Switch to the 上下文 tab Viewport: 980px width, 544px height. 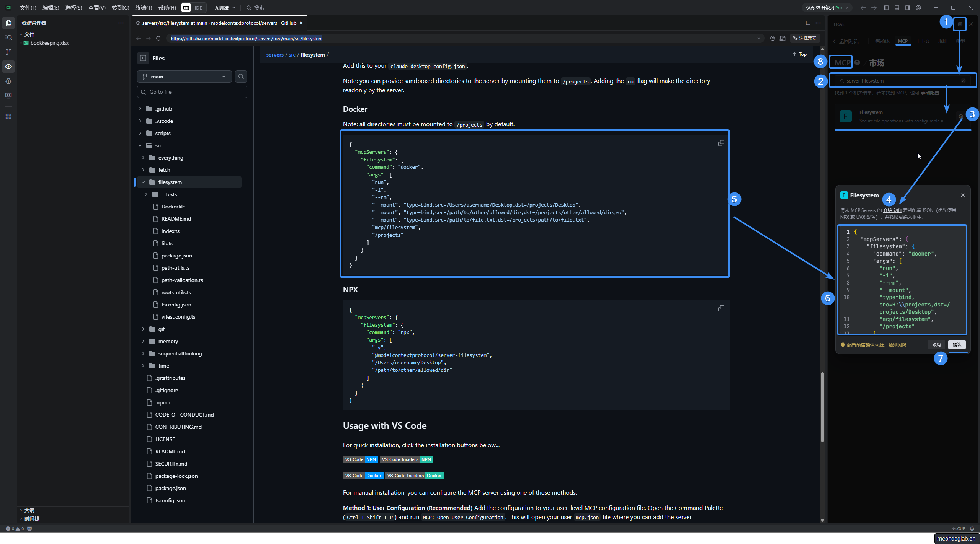[x=923, y=41]
